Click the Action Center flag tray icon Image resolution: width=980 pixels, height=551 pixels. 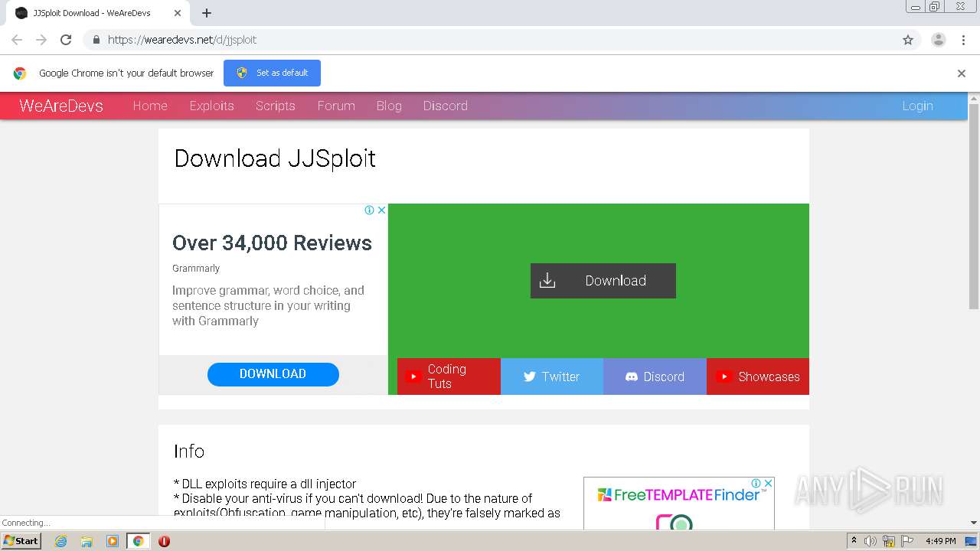tap(907, 541)
